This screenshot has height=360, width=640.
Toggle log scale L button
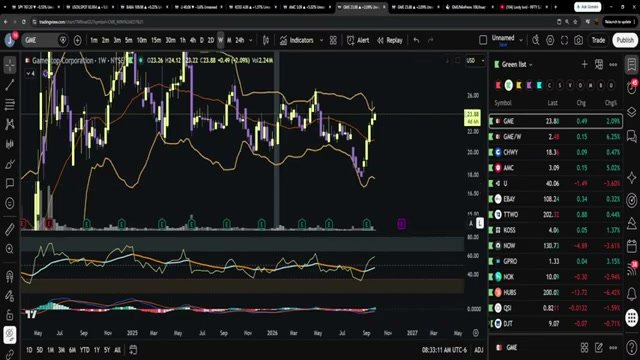(480, 223)
